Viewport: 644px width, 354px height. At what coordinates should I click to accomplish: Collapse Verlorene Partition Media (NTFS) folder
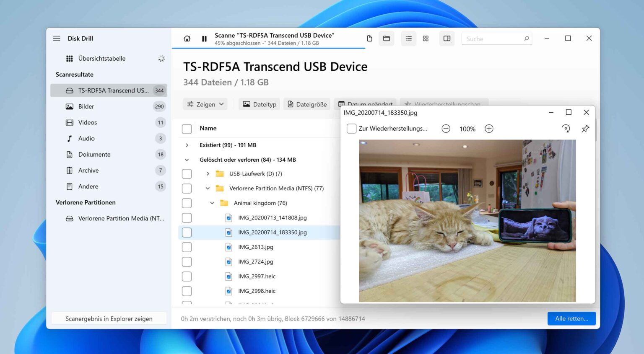point(208,188)
